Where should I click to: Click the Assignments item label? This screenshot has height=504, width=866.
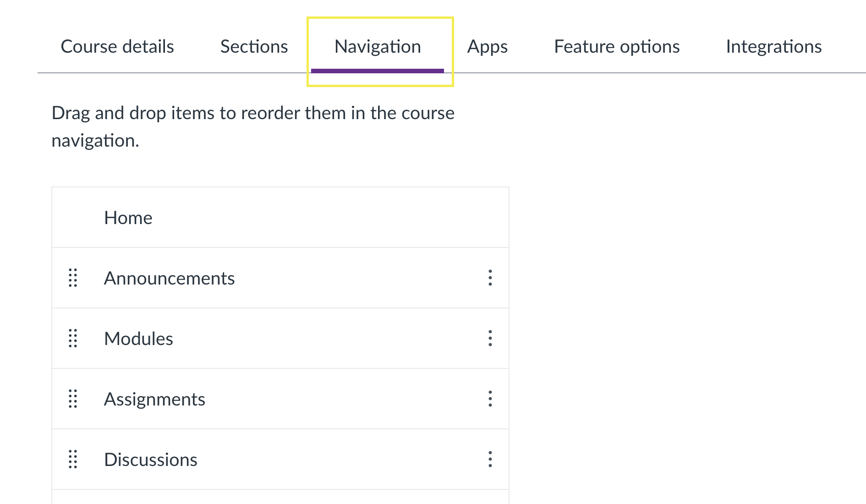tap(154, 400)
